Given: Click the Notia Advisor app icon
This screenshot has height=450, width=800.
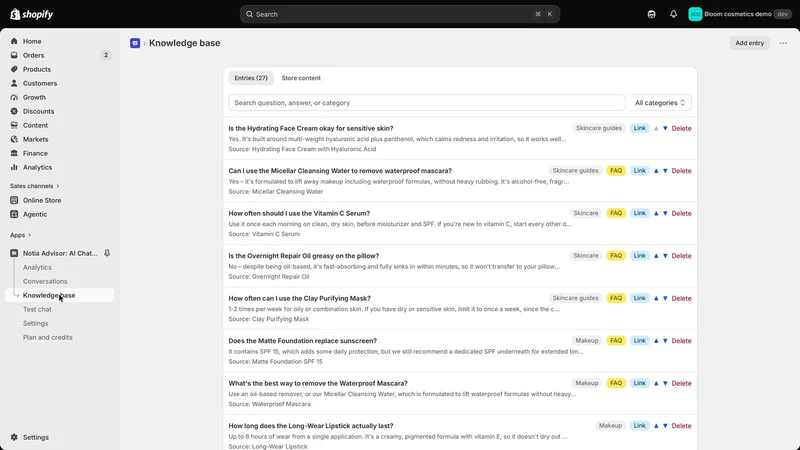Looking at the screenshot, I should tap(14, 253).
